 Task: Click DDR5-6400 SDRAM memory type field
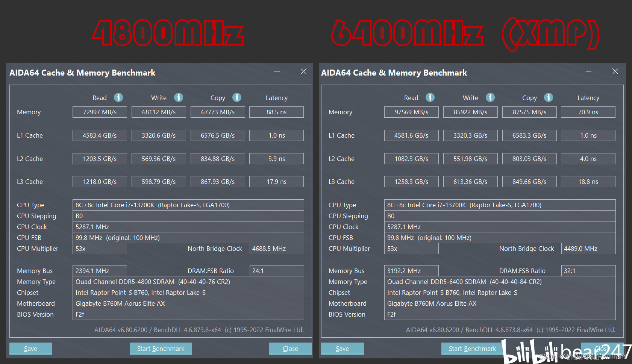pos(500,282)
